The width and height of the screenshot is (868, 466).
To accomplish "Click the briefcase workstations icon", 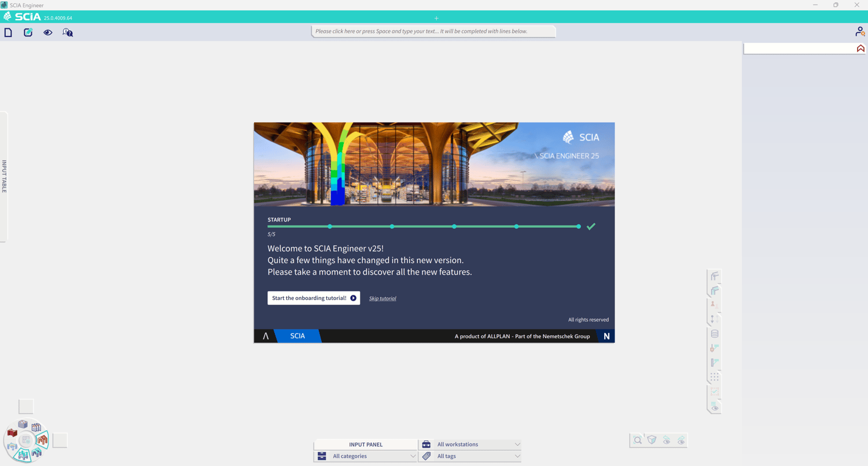I will (426, 445).
